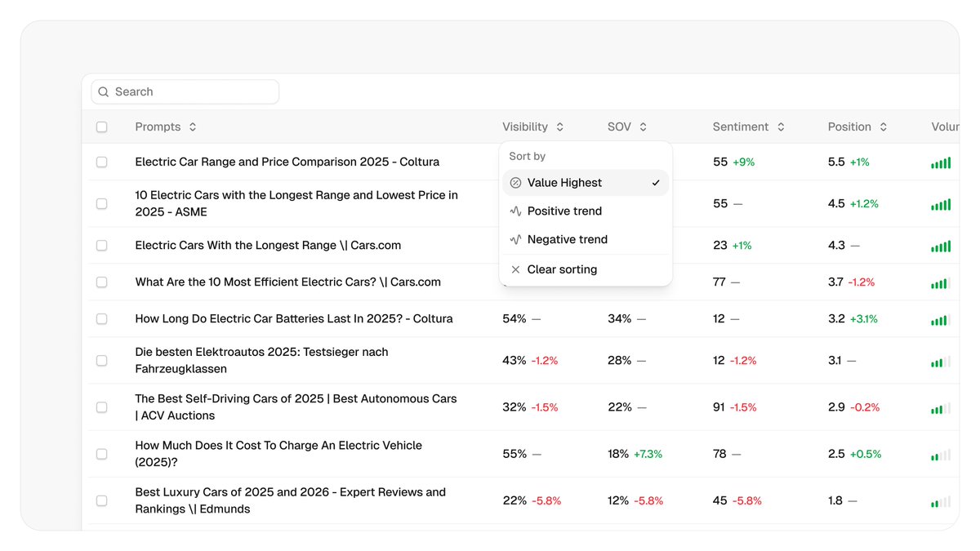The height and width of the screenshot is (551, 980).
Task: Select Negative trend sort option
Action: click(586, 239)
